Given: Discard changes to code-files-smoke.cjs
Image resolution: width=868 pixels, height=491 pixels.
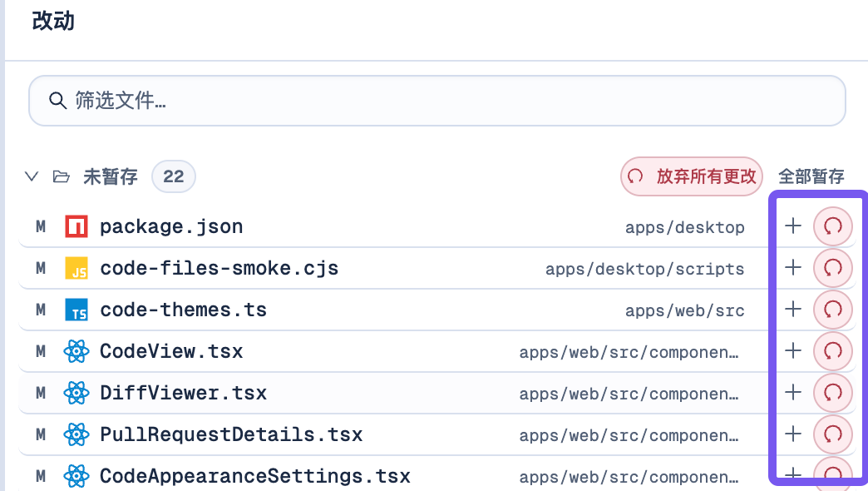Looking at the screenshot, I should tap(832, 268).
